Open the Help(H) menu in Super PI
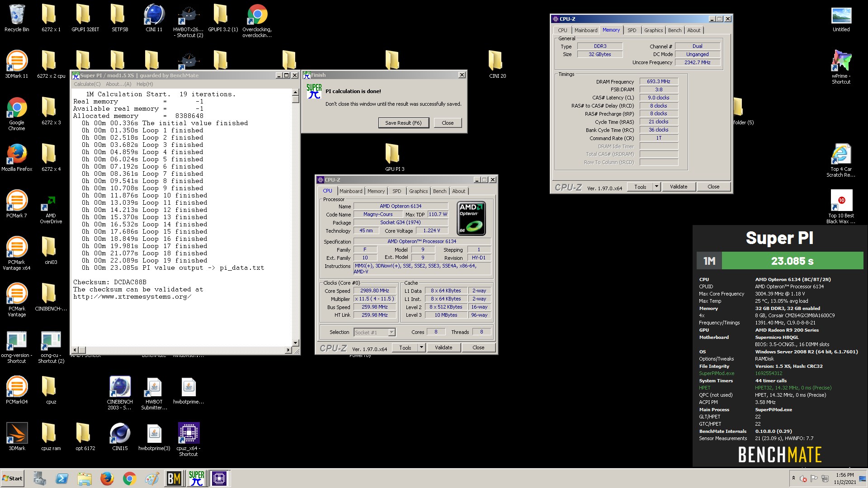 point(145,84)
